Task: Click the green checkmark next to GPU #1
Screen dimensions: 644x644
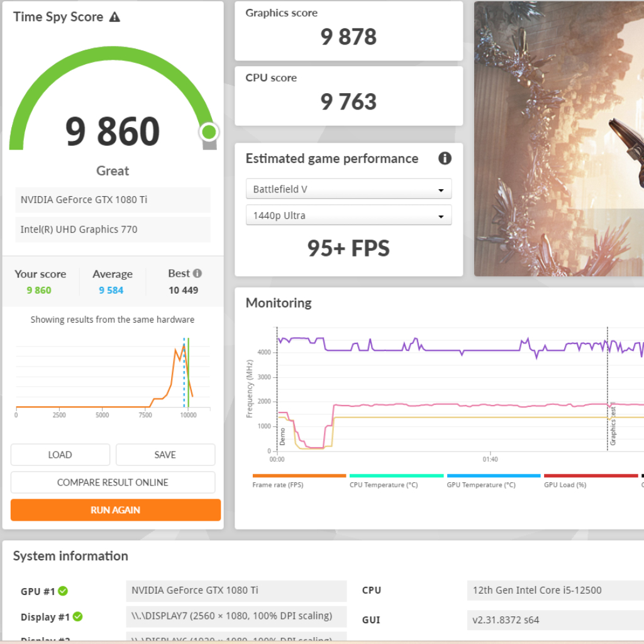Action: [x=64, y=591]
